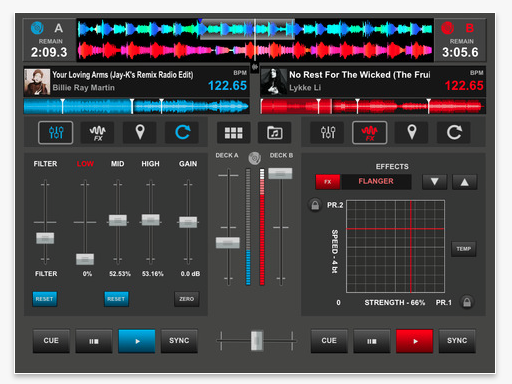Image resolution: width=512 pixels, height=384 pixels.
Task: Open Deck A mixer EQ panel icon
Action: click(x=56, y=133)
